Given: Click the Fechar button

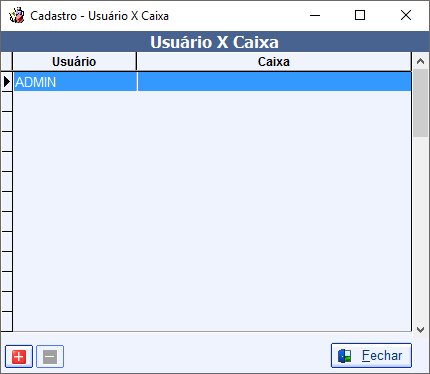Looking at the screenshot, I should 371,356.
